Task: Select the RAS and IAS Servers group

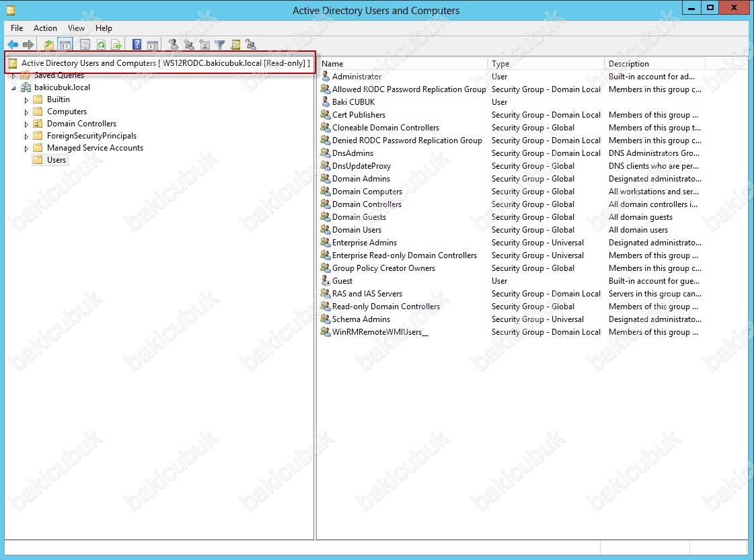Action: click(x=367, y=293)
